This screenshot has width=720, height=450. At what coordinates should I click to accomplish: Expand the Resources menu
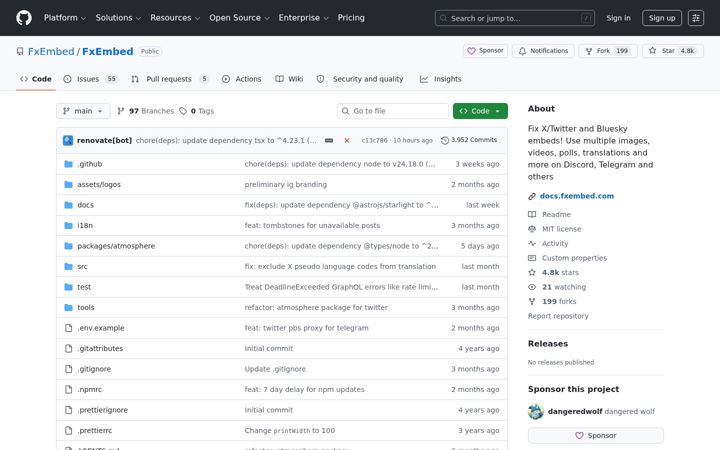(175, 18)
